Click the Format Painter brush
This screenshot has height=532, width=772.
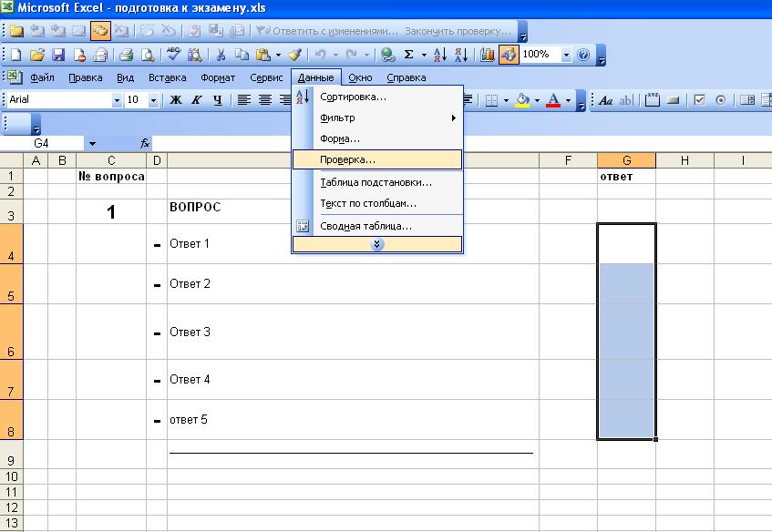pyautogui.click(x=295, y=55)
